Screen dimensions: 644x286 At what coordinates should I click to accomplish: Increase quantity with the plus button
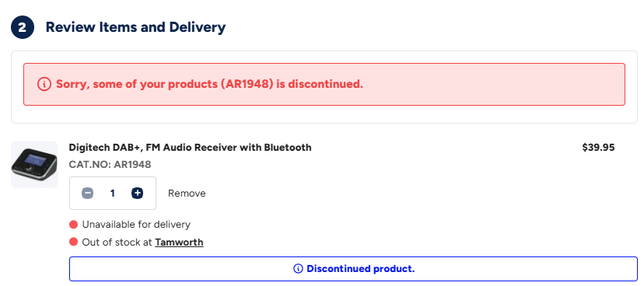pyautogui.click(x=137, y=194)
